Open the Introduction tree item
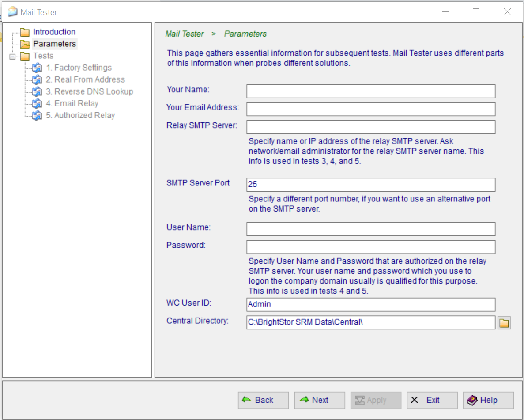524x420 pixels. point(54,32)
